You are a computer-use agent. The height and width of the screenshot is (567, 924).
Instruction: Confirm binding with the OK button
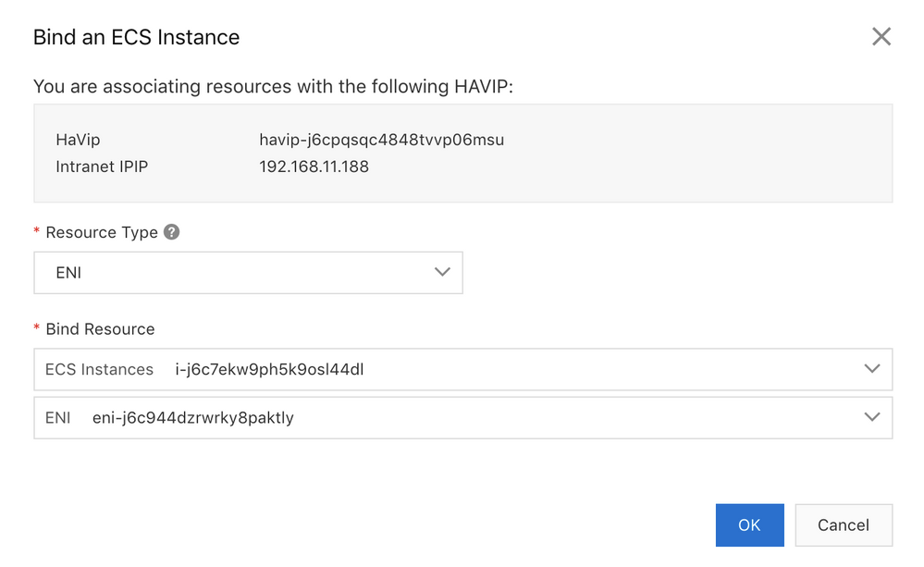749,524
